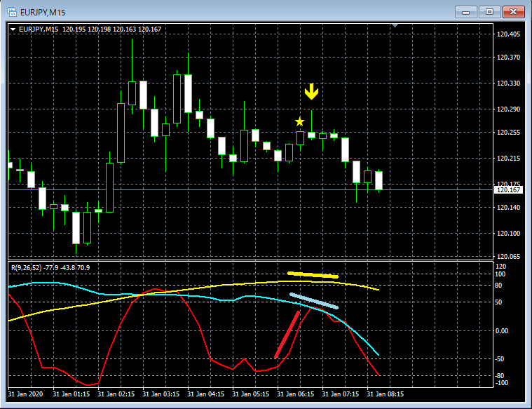Click time axis label 31 Jan 03:15

tap(161, 394)
